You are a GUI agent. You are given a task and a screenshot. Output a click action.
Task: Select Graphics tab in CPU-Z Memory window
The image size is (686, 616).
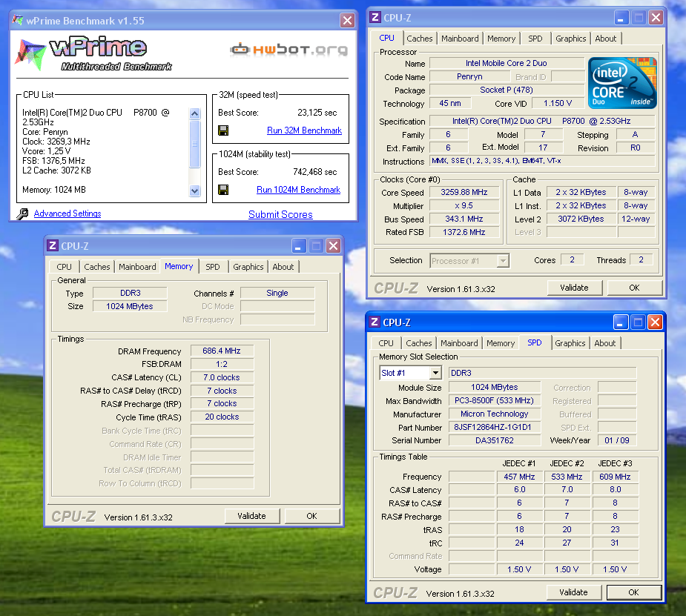(248, 267)
